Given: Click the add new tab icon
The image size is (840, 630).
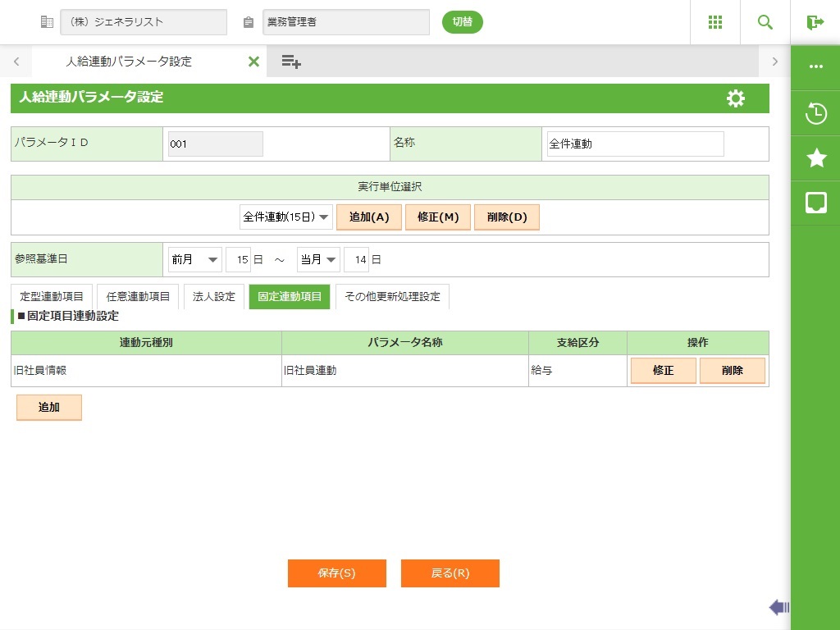Looking at the screenshot, I should point(290,62).
